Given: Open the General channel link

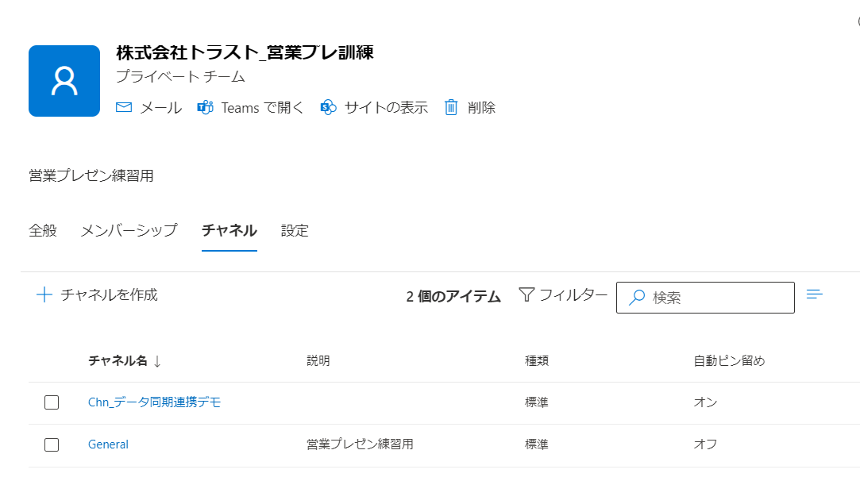Looking at the screenshot, I should click(x=108, y=444).
